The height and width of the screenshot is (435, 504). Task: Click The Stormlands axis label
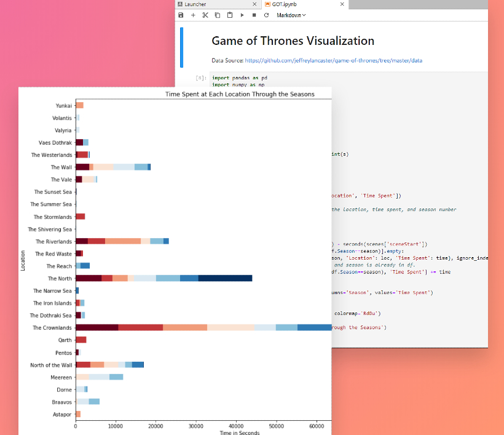(x=53, y=217)
